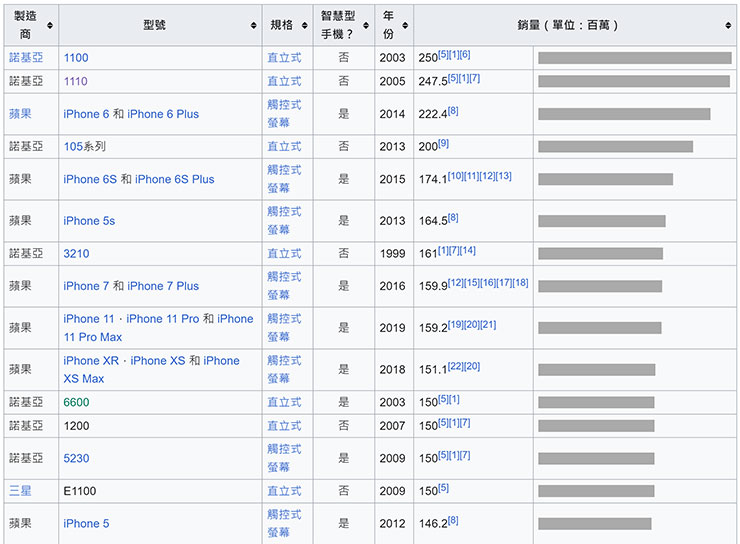Open 觸控式螢幕 link in iPhone 5 row
Viewport: 740px width, 544px height.
284,523
